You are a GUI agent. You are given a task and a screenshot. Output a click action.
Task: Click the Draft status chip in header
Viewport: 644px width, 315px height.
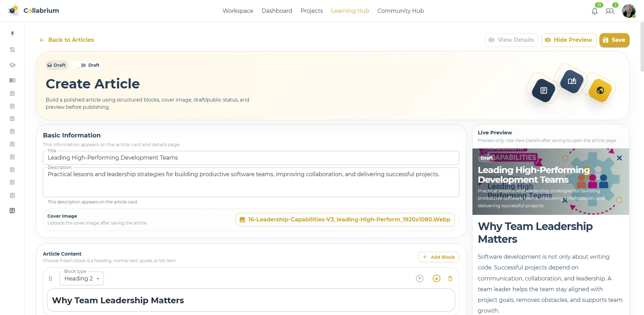click(x=57, y=65)
